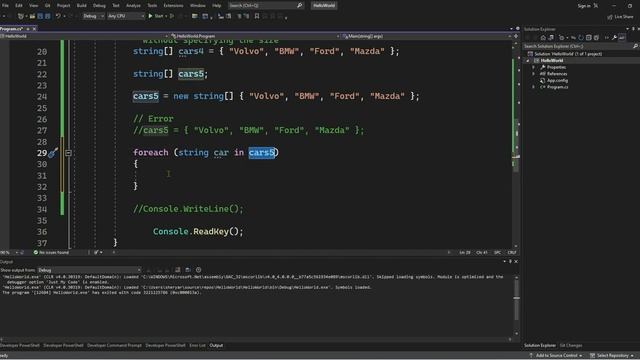This screenshot has height=360, width=640.
Task: Switch to the Git Changes tab
Action: [x=571, y=345]
